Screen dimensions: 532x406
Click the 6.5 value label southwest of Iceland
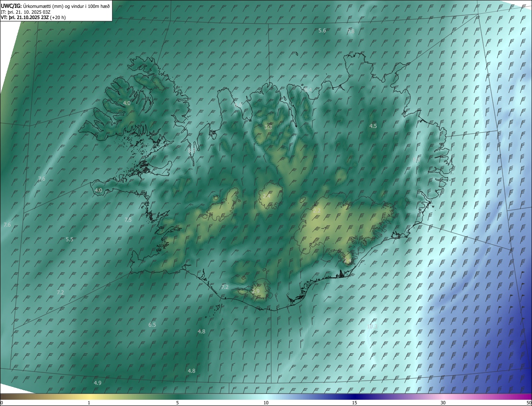point(152,325)
